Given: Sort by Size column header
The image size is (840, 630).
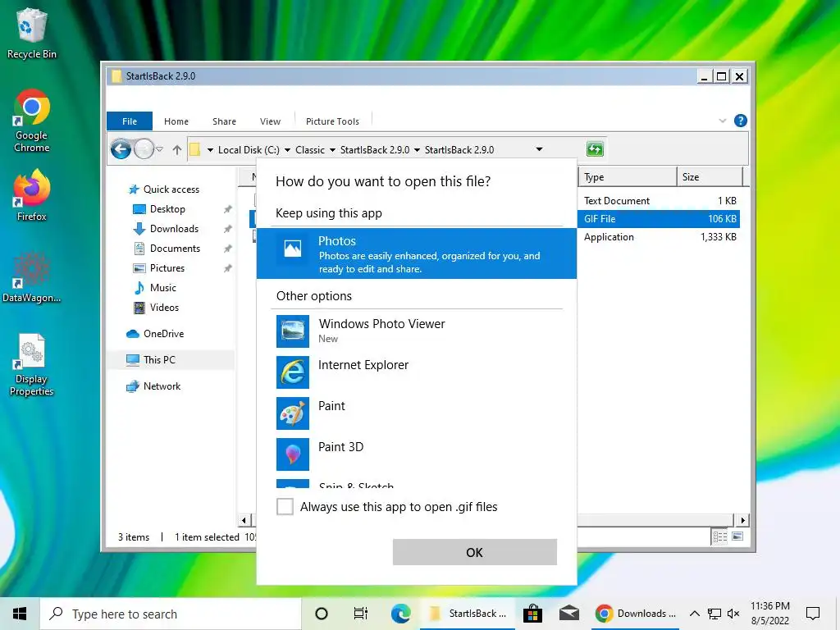Looking at the screenshot, I should point(710,177).
